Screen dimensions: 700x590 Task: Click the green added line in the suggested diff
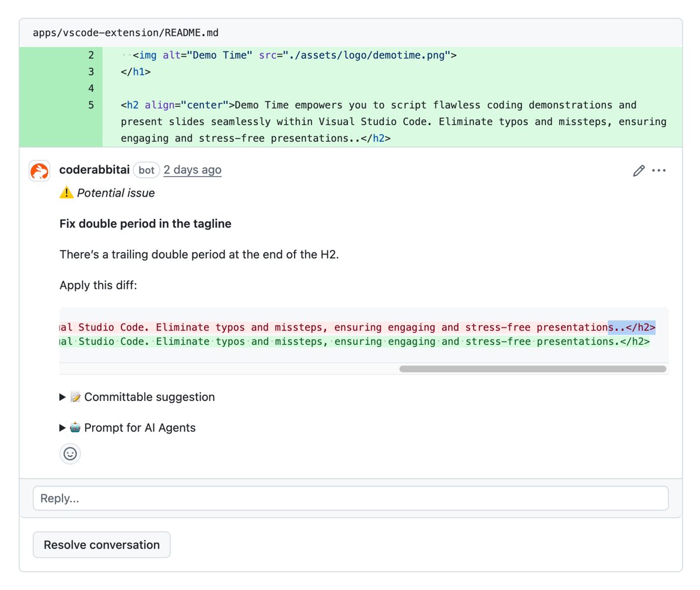[x=355, y=341]
